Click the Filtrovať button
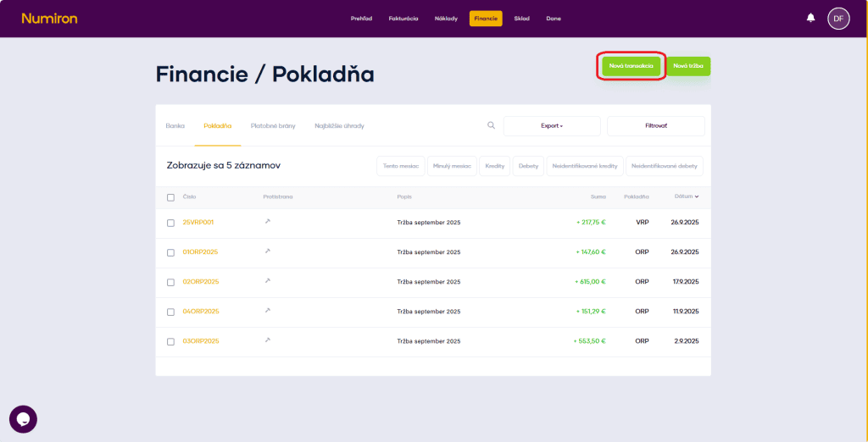 [x=656, y=126]
